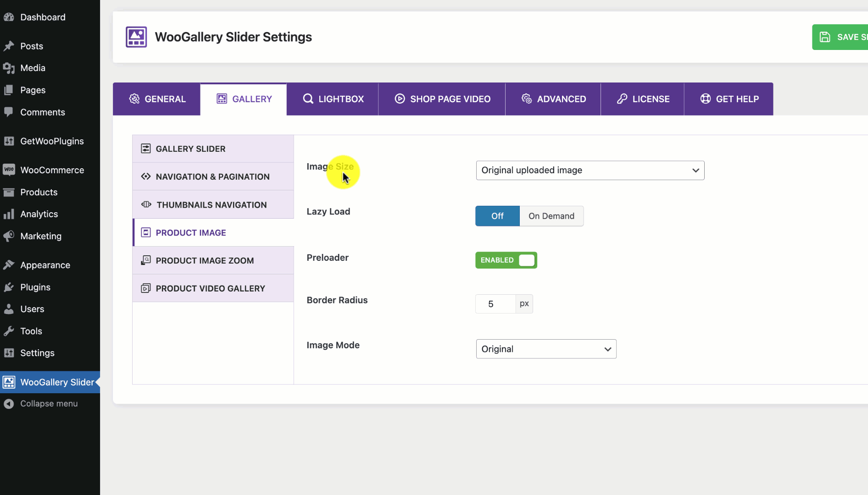Click the Product Video Gallery icon
Screen dimensions: 868x495
pos(146,288)
